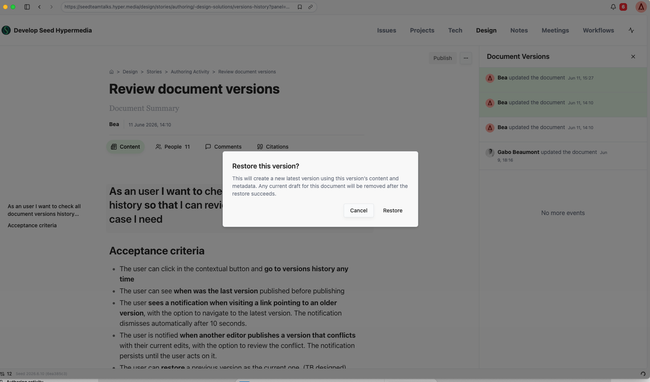Click the Review document versions title
650x382 pixels.
(x=194, y=89)
